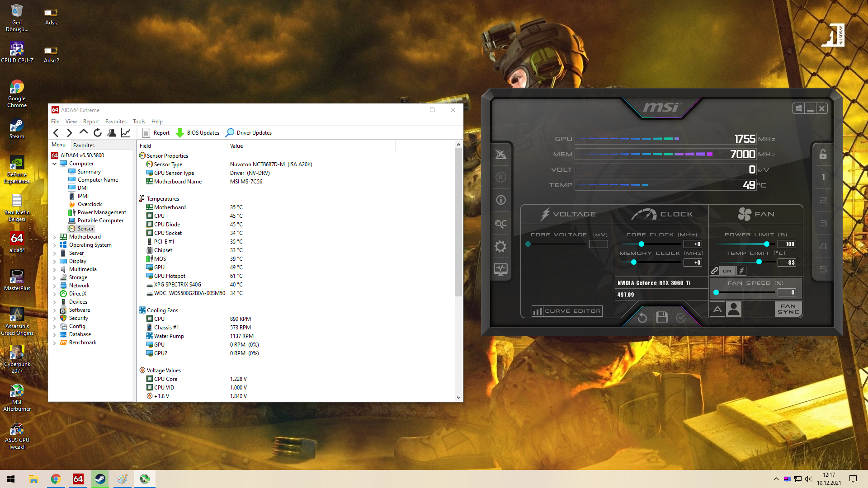Open the Afterburner information icon
This screenshot has height=488, width=868.
pyautogui.click(x=500, y=200)
